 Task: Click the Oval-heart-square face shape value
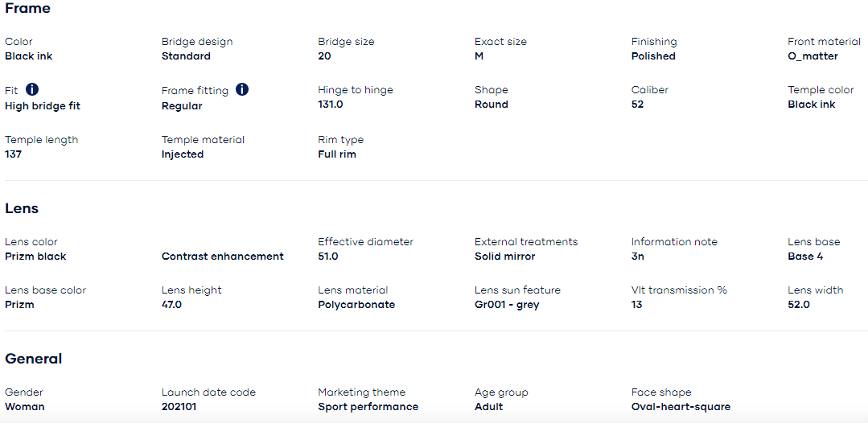click(x=681, y=406)
